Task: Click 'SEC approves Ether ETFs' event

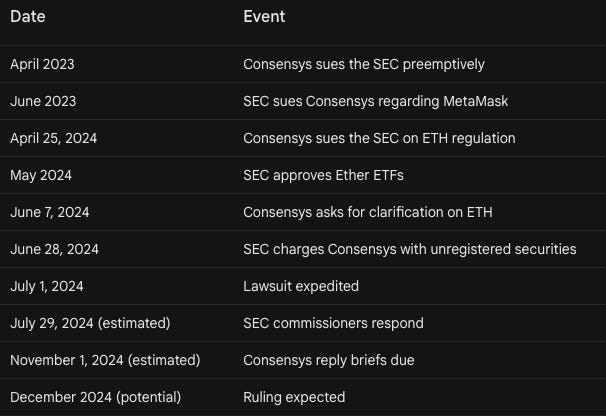Action: click(323, 175)
